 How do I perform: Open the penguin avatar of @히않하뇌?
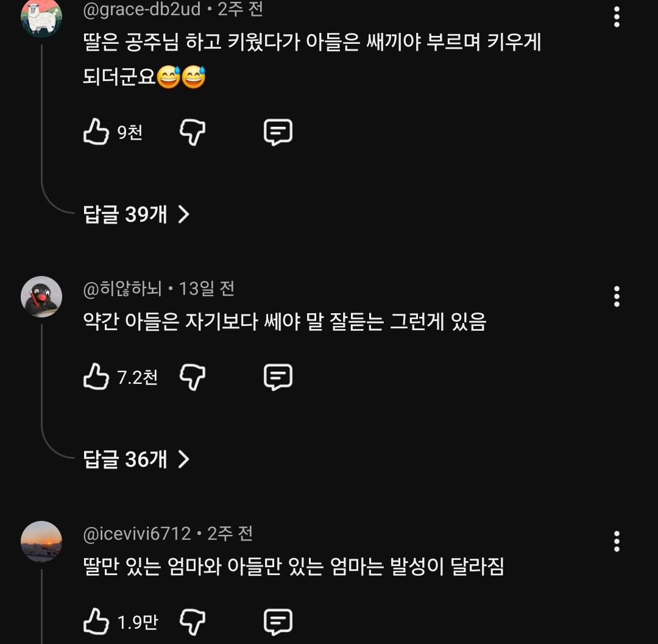(x=41, y=297)
